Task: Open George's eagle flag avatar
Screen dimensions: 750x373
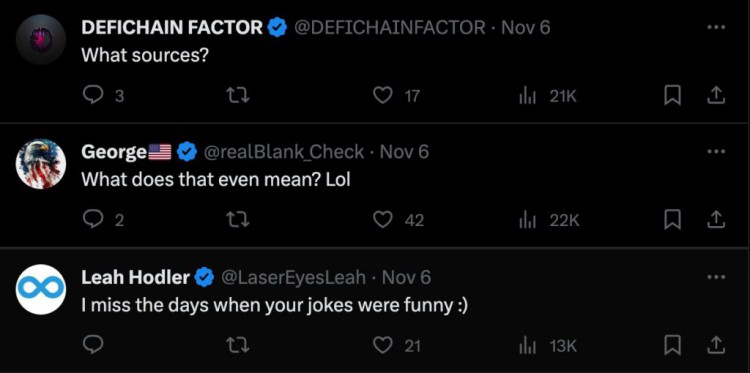Action: tap(41, 164)
